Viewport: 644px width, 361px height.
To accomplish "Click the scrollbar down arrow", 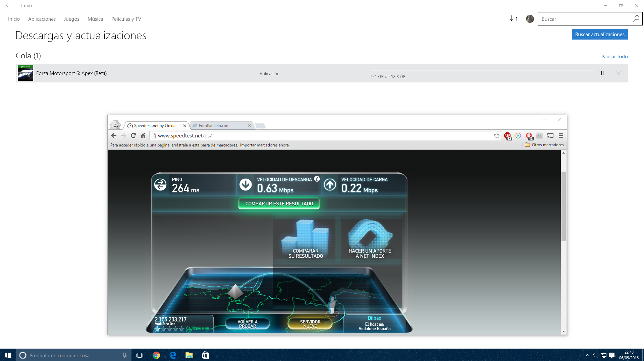I will (x=563, y=332).
